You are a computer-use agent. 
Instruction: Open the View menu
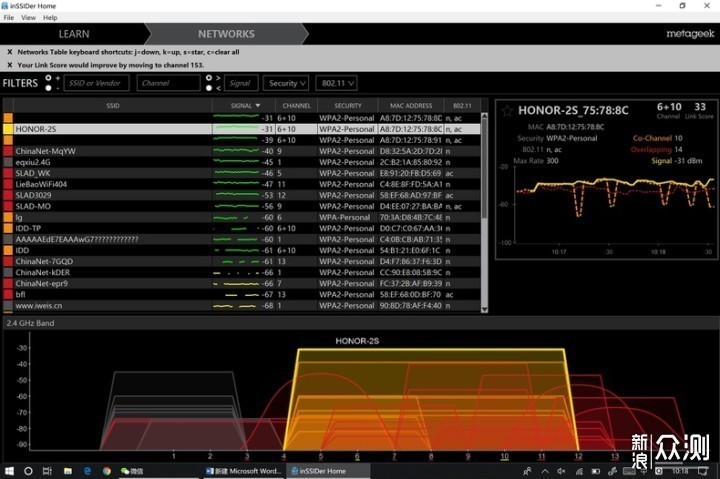pyautogui.click(x=28, y=17)
